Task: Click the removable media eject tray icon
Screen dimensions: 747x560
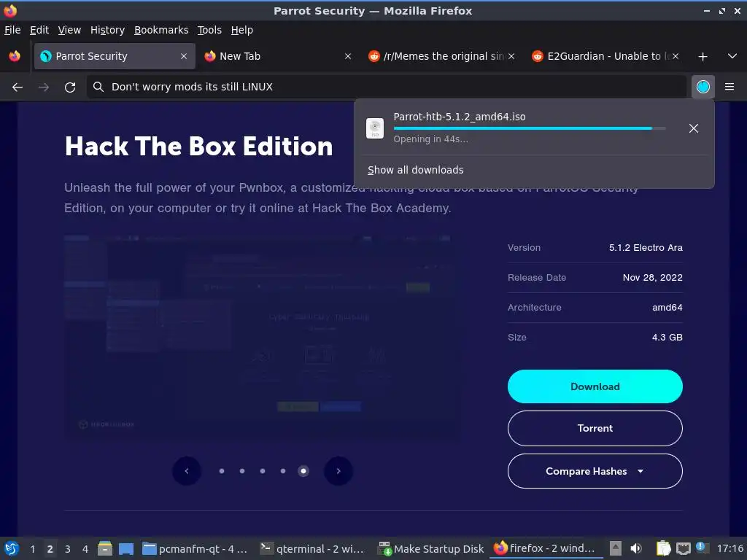Action: coord(616,548)
